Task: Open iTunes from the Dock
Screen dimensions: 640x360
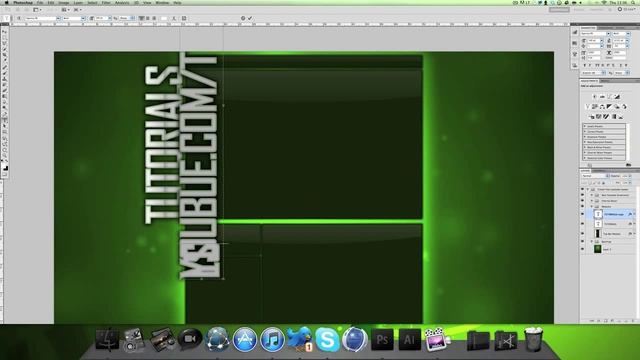Action: pyautogui.click(x=272, y=340)
